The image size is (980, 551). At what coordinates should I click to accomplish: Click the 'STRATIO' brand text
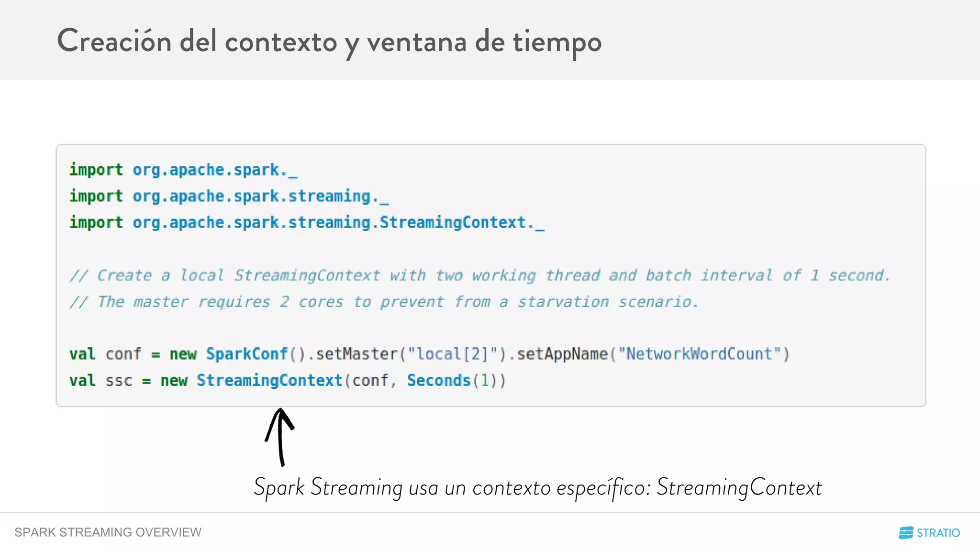pyautogui.click(x=938, y=533)
